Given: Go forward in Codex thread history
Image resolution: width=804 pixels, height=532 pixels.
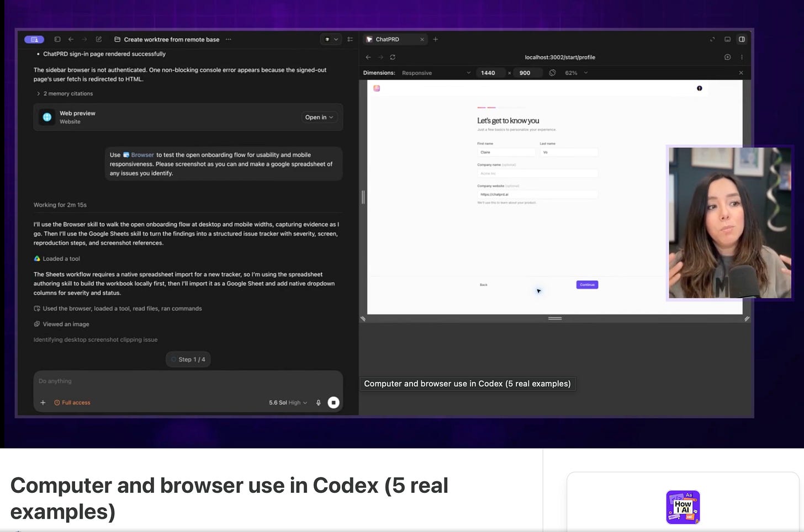Looking at the screenshot, I should coord(84,39).
